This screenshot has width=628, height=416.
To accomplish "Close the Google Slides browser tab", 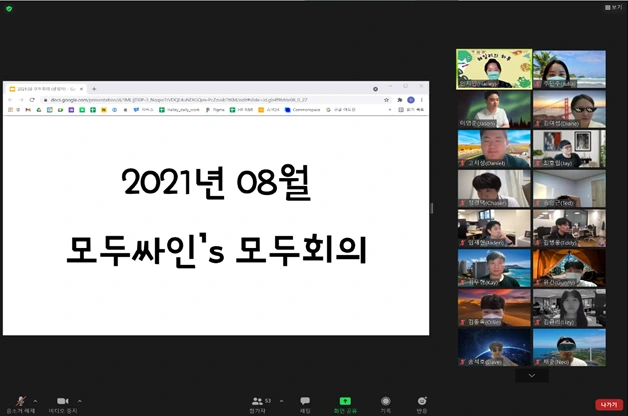I will click(x=81, y=89).
